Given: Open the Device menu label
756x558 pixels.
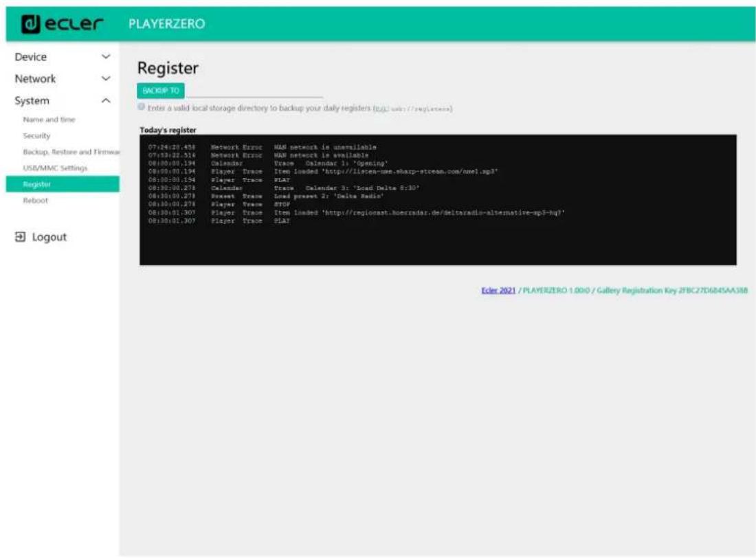Looking at the screenshot, I should point(32,56).
